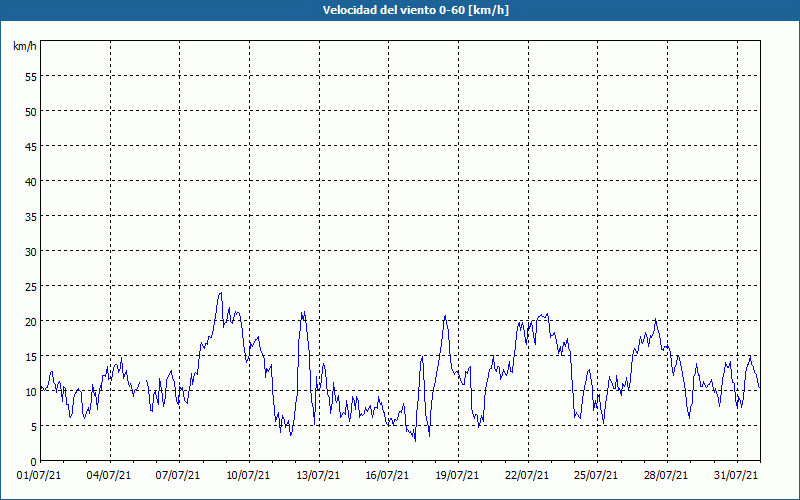Select the '5' y-axis value
Image resolution: width=800 pixels, height=500 pixels.
tap(34, 427)
